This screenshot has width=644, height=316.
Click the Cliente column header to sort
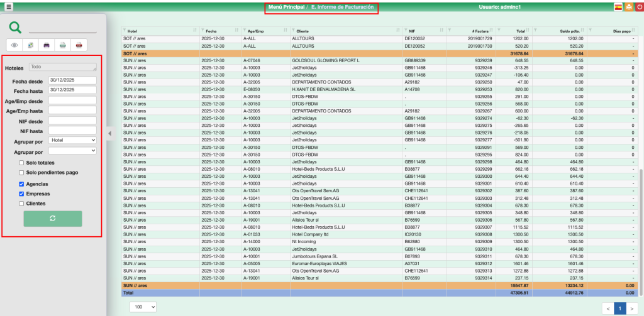pos(347,30)
